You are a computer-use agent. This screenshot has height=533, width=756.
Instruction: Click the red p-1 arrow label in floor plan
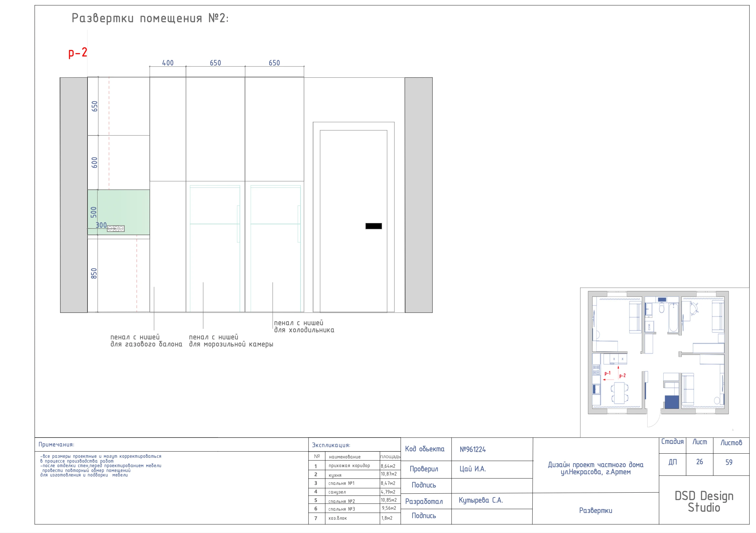click(608, 373)
